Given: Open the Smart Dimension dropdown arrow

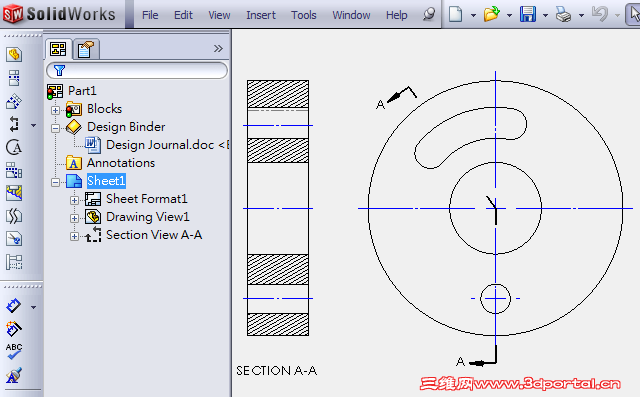Looking at the screenshot, I should [33, 307].
